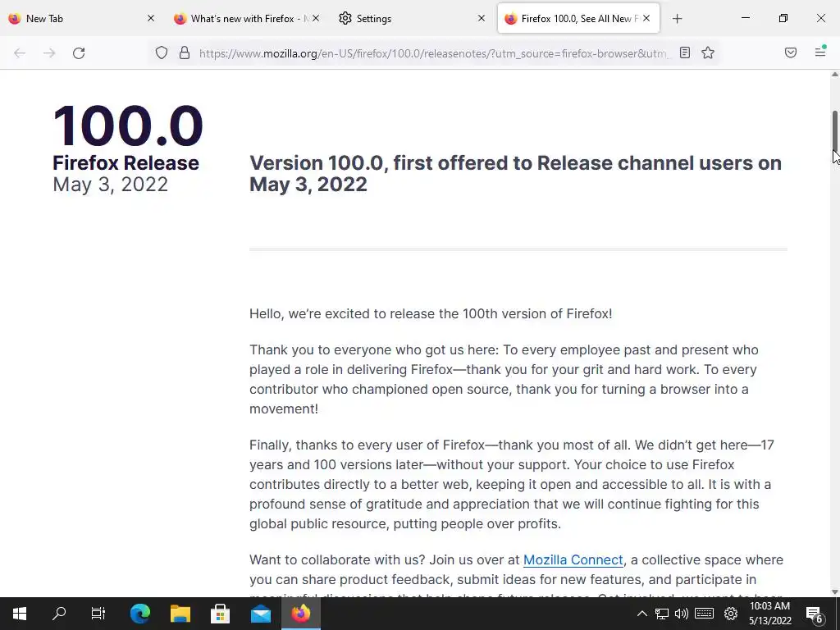
Task: Switch to What's new with Firefox tab
Action: 248,18
